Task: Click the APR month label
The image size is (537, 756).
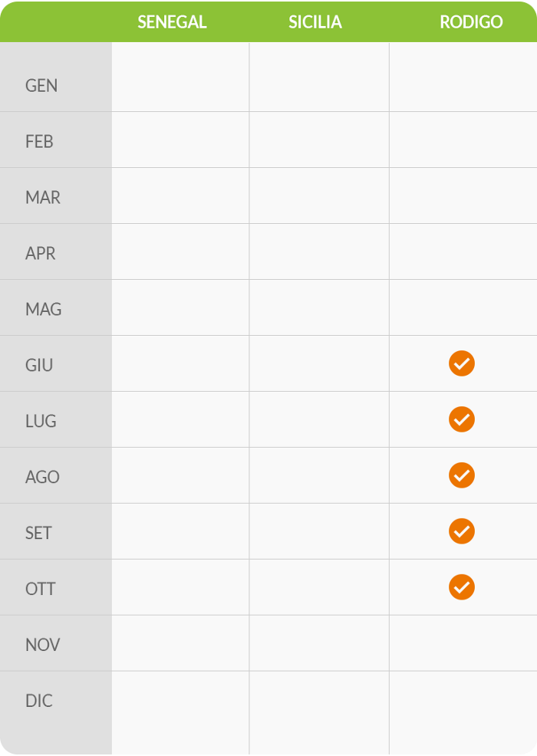Action: (x=41, y=254)
